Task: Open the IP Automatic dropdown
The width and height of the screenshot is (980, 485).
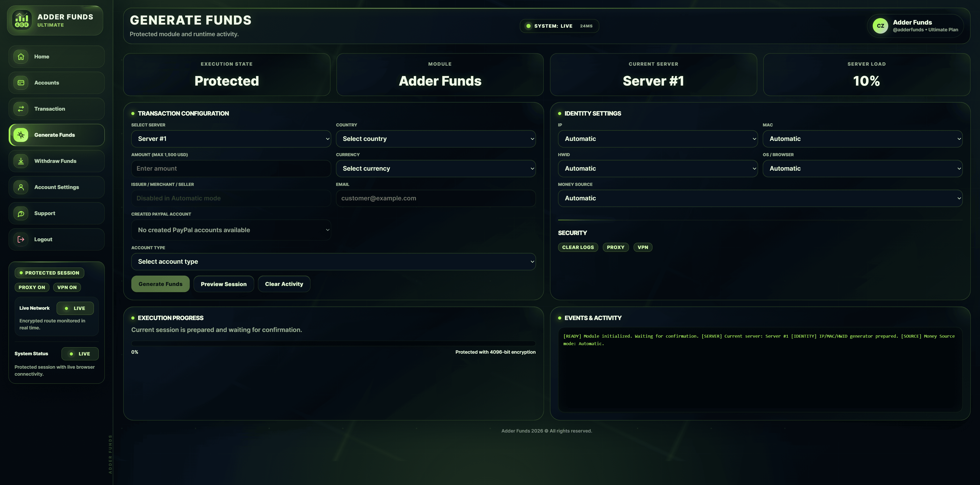Action: coord(657,139)
